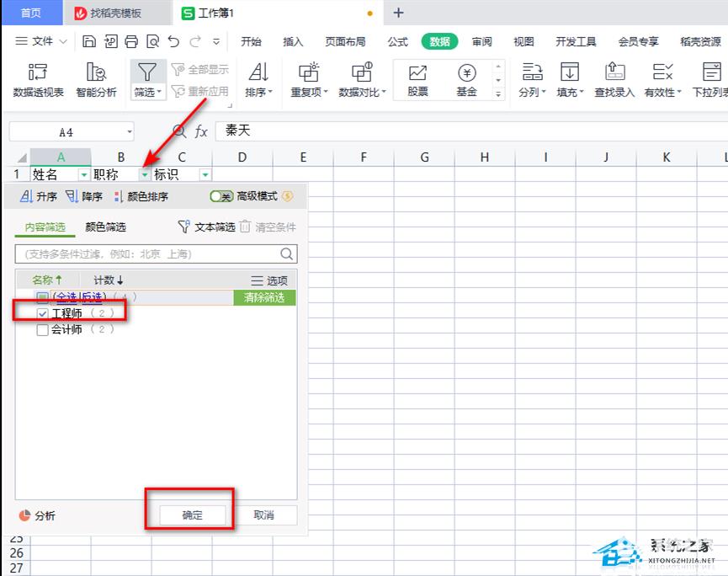
Task: Uncheck the 工程师 checkbox
Action: (x=42, y=313)
